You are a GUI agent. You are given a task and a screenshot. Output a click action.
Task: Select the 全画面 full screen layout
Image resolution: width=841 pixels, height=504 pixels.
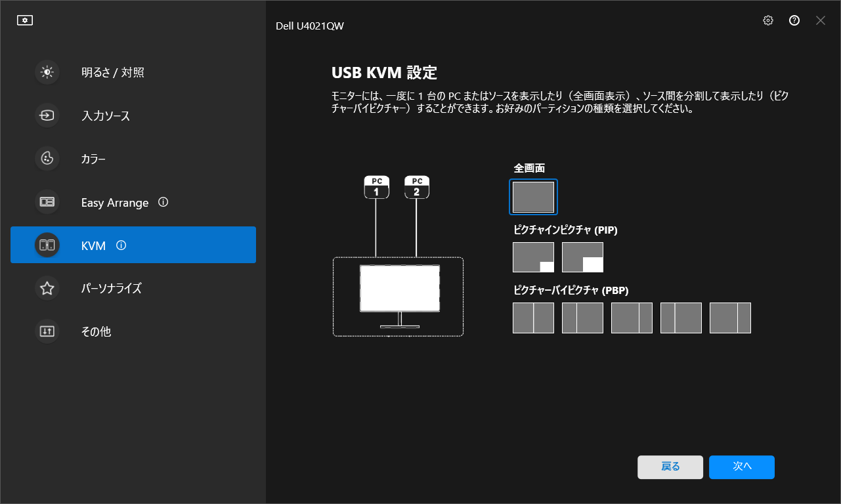[533, 197]
